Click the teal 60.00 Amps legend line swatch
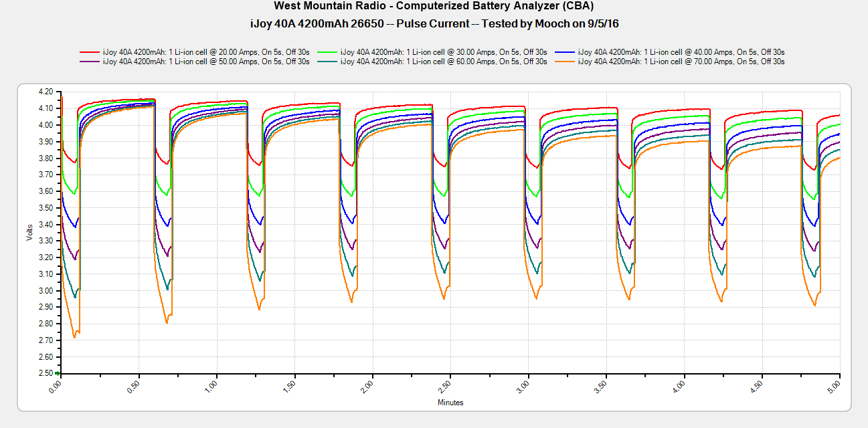Viewport: 868px width, 428px height. click(327, 62)
